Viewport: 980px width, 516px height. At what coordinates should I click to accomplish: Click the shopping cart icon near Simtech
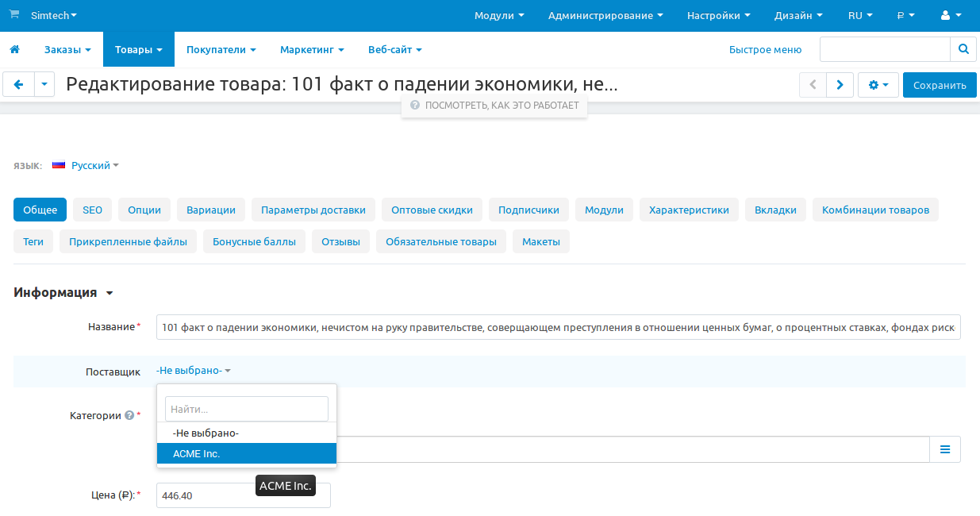pos(14,15)
